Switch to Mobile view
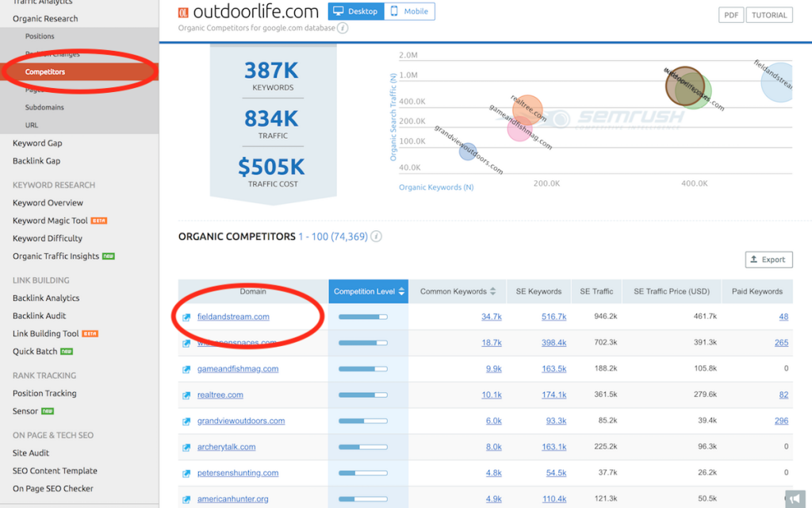The width and height of the screenshot is (812, 508). pyautogui.click(x=410, y=11)
